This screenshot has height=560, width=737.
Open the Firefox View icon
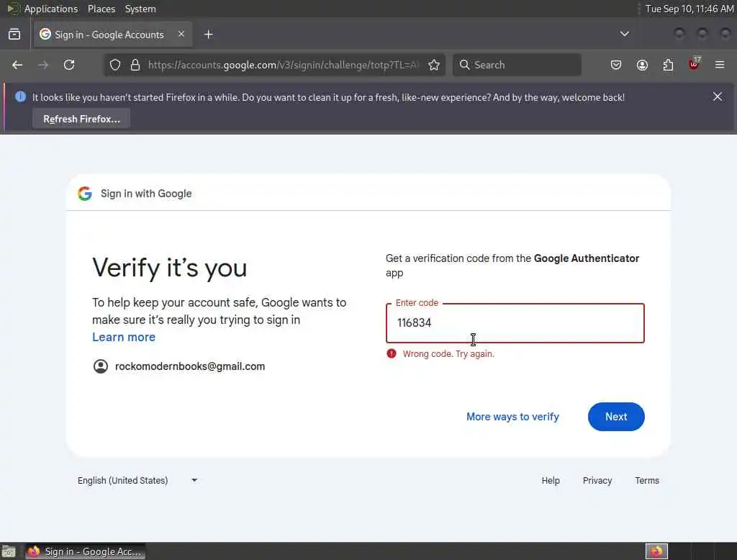pyautogui.click(x=14, y=35)
